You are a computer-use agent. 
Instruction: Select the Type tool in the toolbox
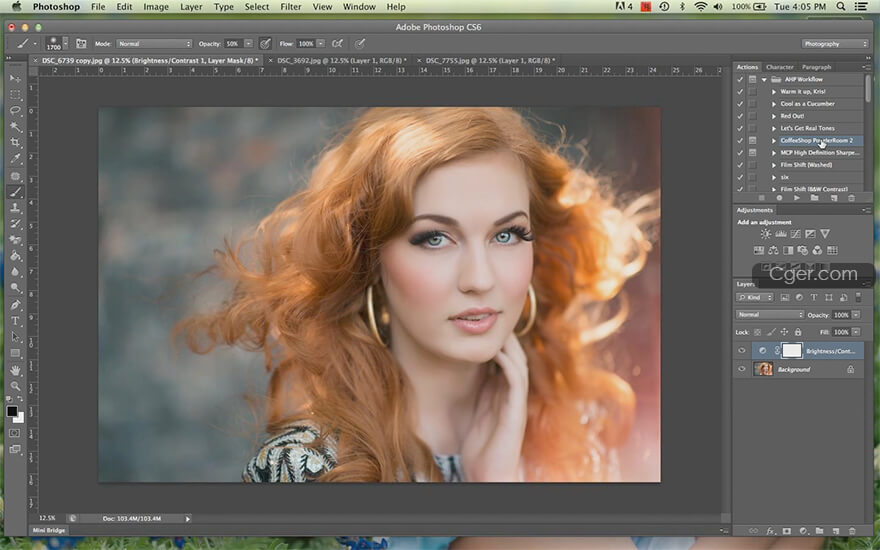(15, 321)
